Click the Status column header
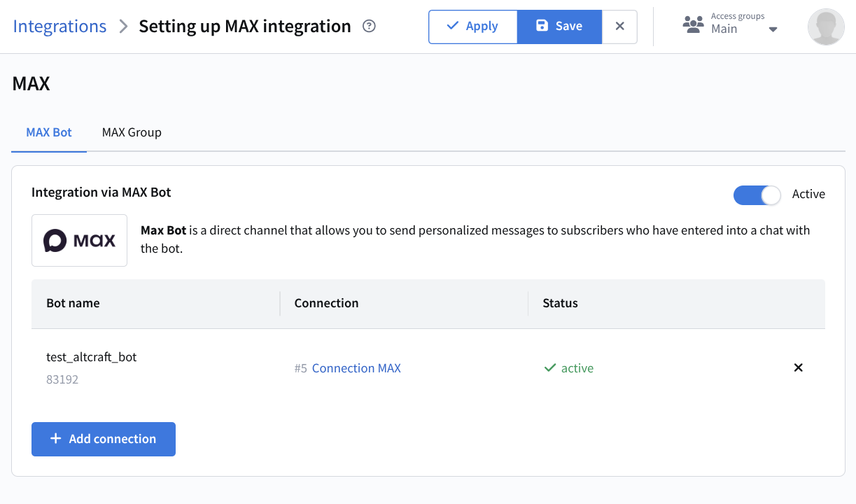This screenshot has height=504, width=856. tap(560, 303)
